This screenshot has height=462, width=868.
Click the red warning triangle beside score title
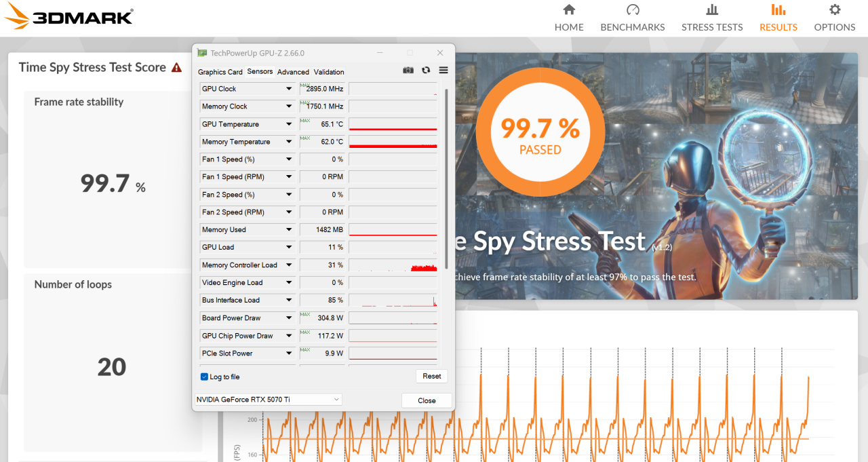pyautogui.click(x=176, y=68)
